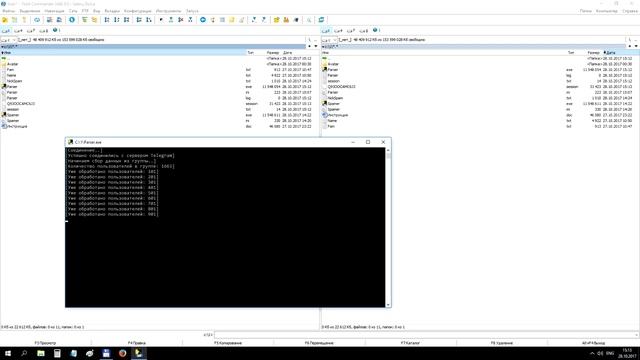
Task: Click the F8 Удаление button
Action: (502, 343)
